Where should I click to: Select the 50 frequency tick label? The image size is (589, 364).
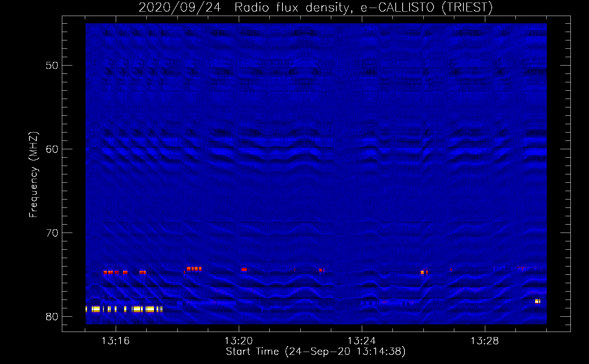52,66
